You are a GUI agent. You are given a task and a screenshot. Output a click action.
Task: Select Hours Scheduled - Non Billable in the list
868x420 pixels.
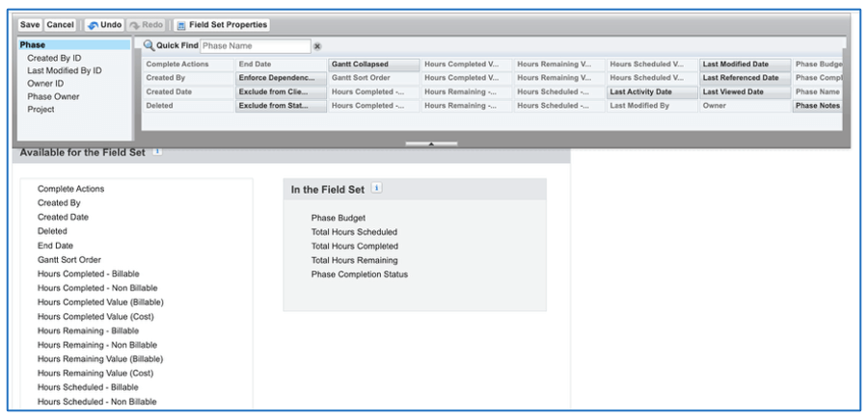click(96, 402)
